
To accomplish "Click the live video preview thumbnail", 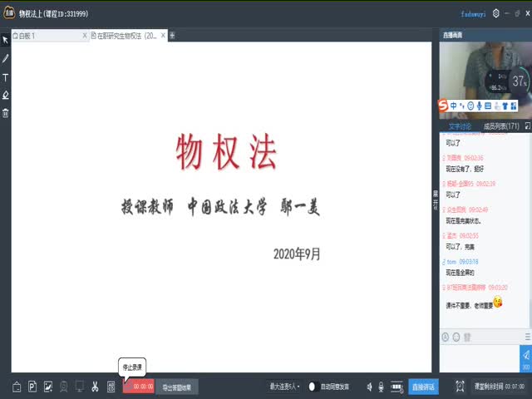I will (x=485, y=81).
